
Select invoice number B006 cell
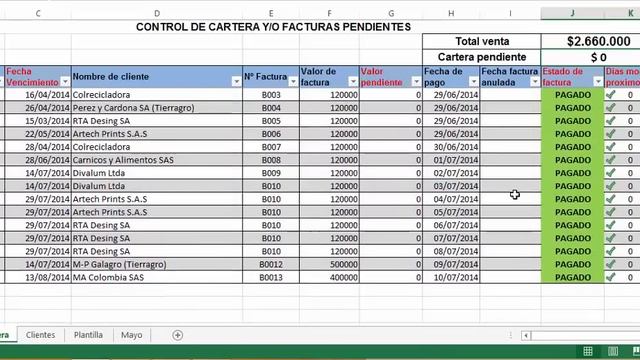tap(271, 134)
